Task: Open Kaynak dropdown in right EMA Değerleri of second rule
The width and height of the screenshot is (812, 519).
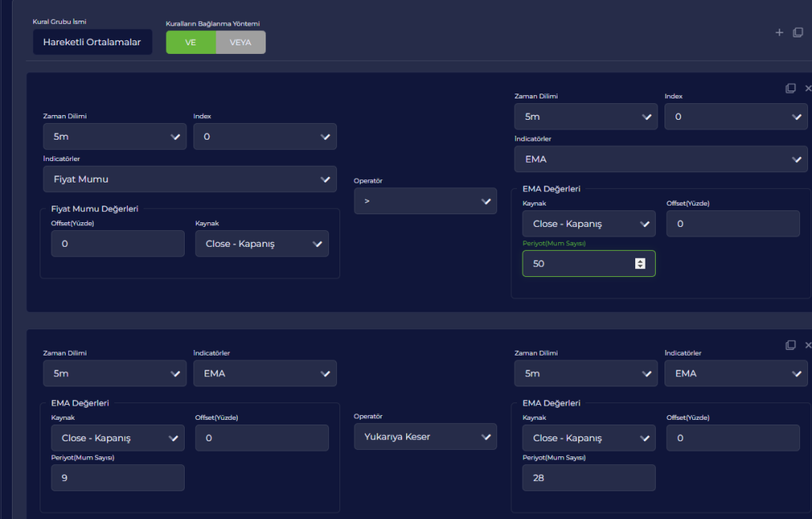Action: 589,438
